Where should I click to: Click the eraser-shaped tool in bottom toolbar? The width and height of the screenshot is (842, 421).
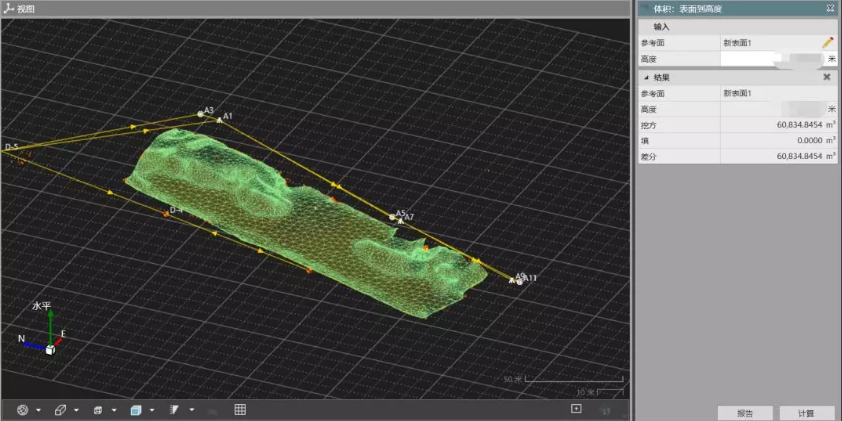click(60, 410)
